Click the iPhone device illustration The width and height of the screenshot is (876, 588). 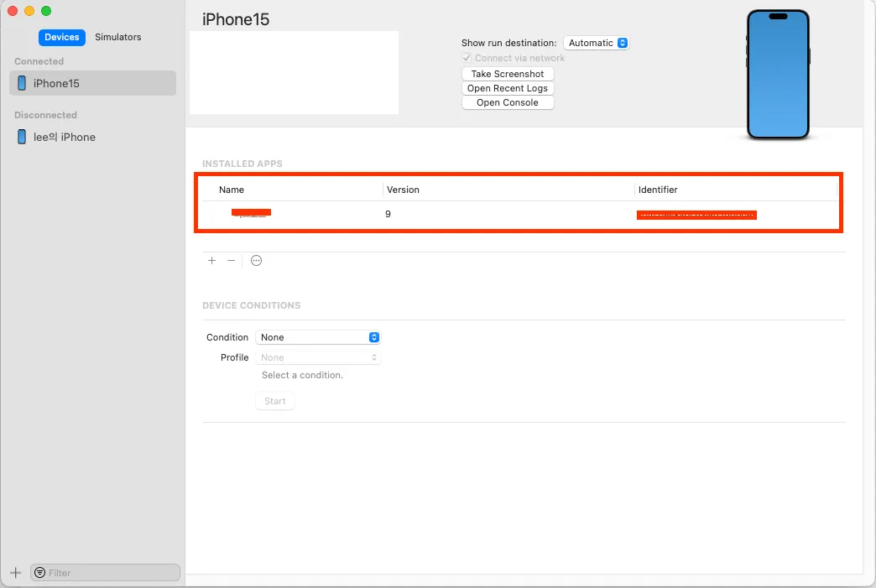(778, 75)
